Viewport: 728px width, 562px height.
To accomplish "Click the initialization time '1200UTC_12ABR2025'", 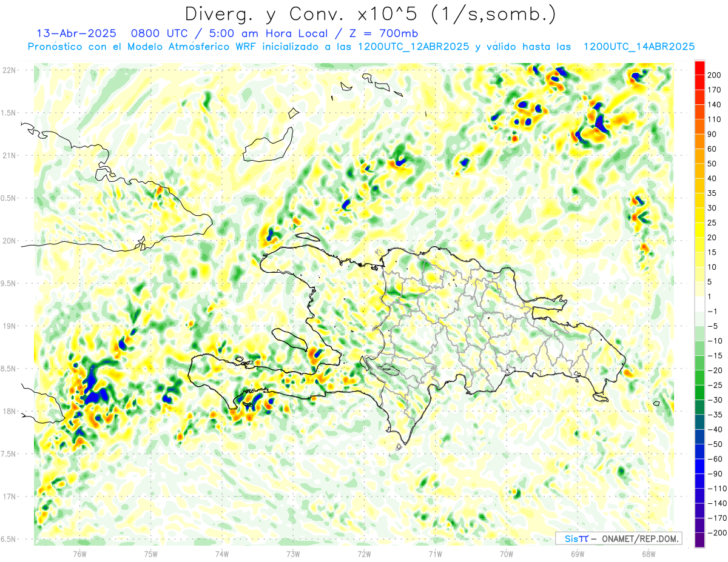I will click(413, 47).
